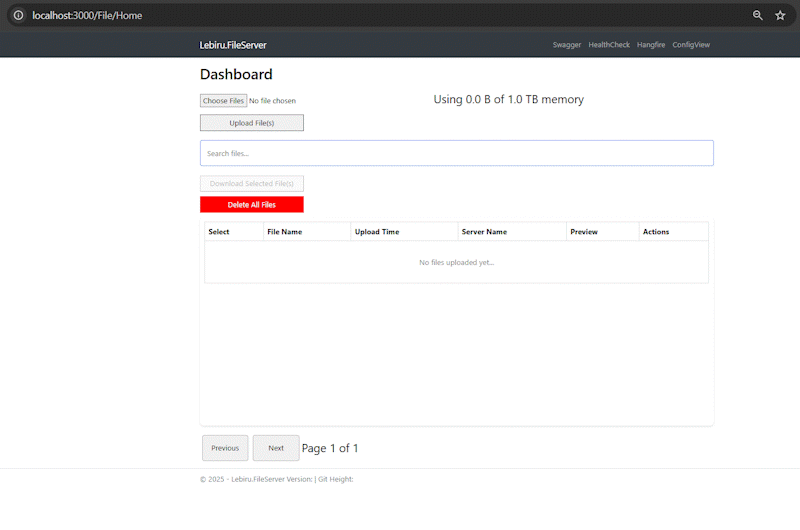
Task: Open the Swagger nav link
Action: (x=567, y=45)
